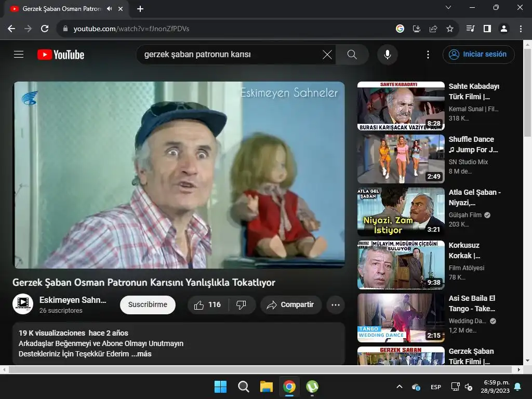Open File Explorer from taskbar
The height and width of the screenshot is (399, 532).
[267, 387]
